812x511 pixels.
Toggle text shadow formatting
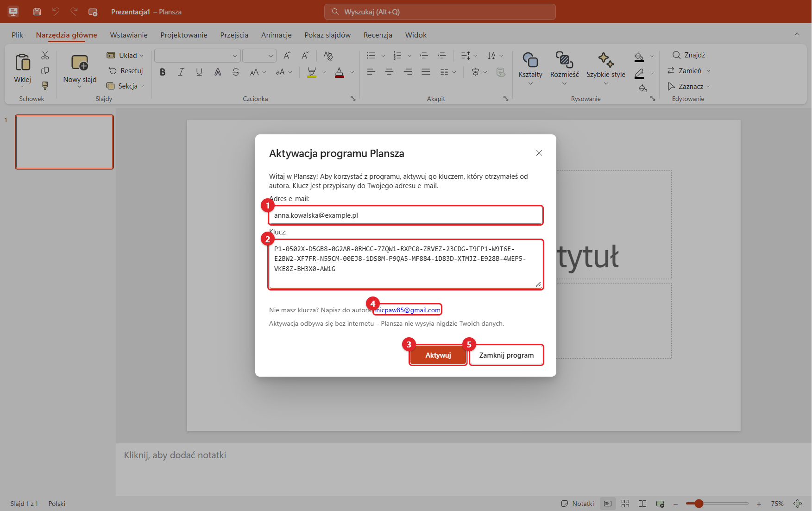pyautogui.click(x=218, y=72)
